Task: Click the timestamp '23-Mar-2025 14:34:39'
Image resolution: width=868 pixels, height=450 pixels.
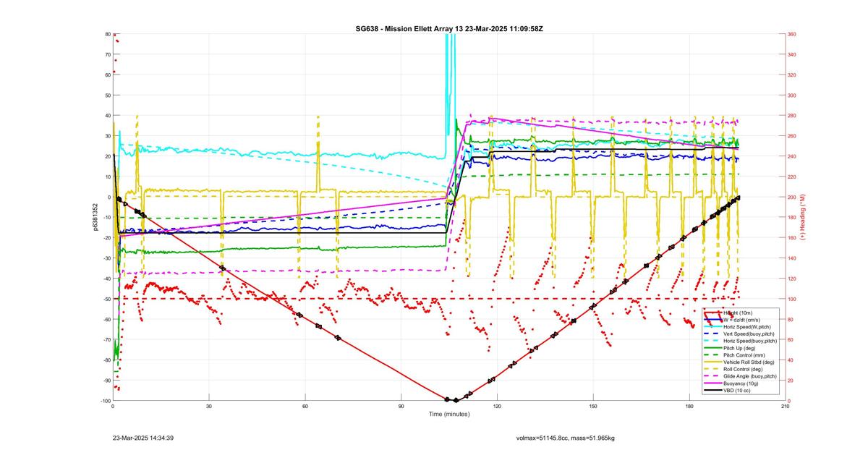Action: point(142,438)
